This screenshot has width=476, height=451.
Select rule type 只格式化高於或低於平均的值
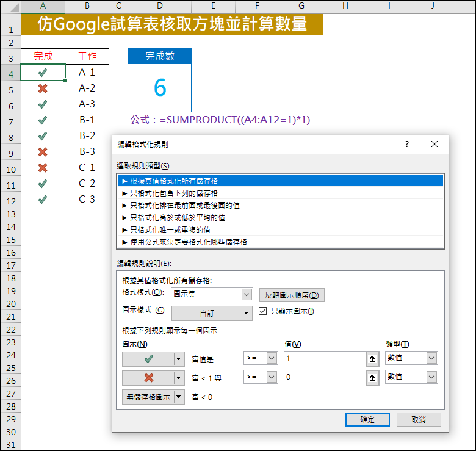280,218
